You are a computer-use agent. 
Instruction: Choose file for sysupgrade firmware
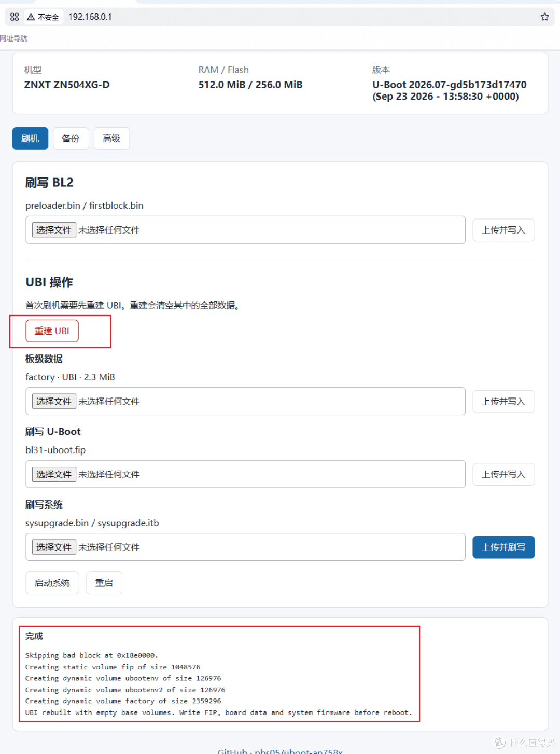[54, 547]
